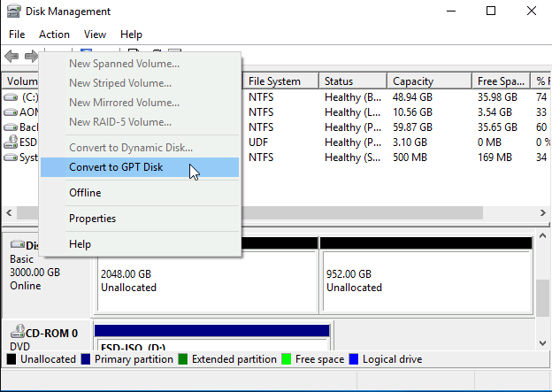The height and width of the screenshot is (392, 552).
Task: Open Properties from the context menu
Action: 140,219
